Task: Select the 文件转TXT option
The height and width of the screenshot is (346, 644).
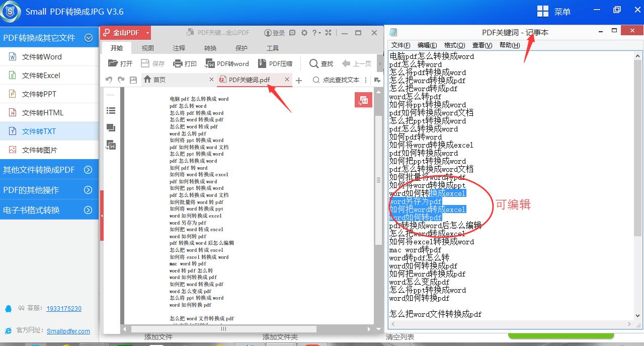Action: pos(49,131)
